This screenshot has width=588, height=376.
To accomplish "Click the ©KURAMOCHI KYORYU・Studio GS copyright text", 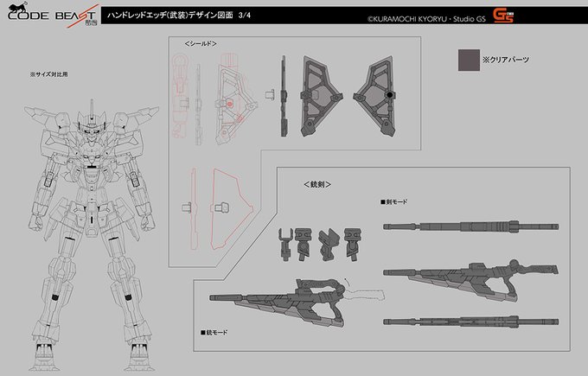I will 426,19.
